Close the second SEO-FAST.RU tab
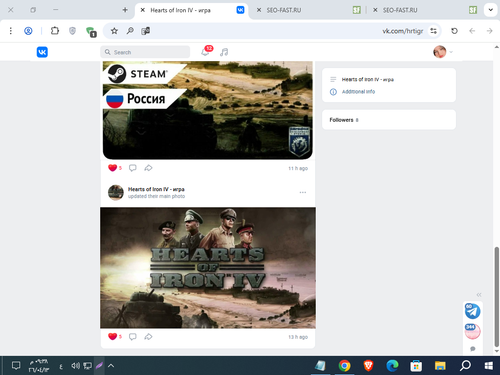The image size is (500, 375). [x=375, y=10]
